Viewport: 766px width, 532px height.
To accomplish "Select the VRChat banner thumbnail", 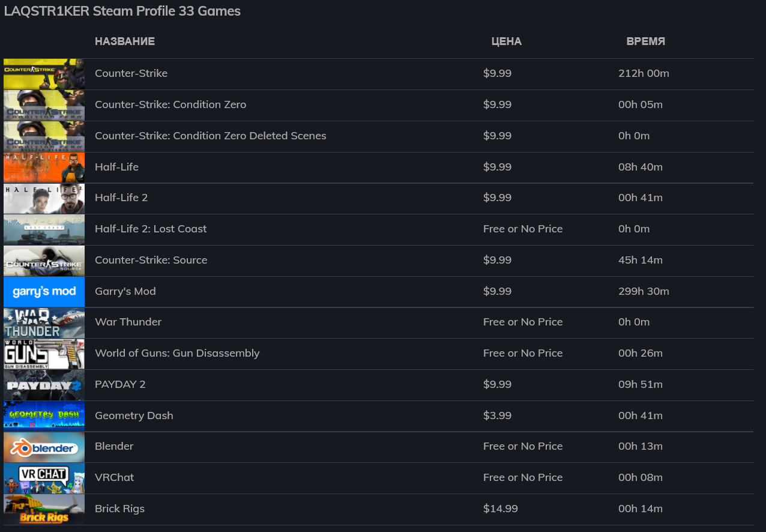I will pos(44,479).
